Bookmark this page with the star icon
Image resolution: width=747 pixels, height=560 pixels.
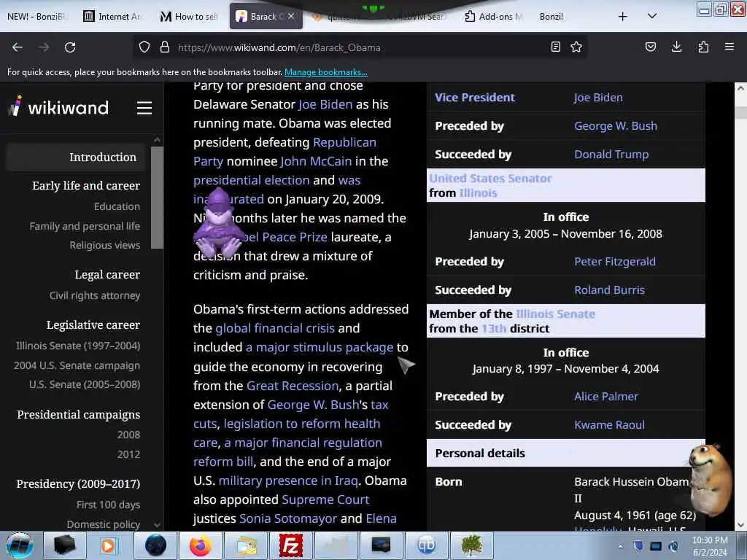(x=576, y=47)
